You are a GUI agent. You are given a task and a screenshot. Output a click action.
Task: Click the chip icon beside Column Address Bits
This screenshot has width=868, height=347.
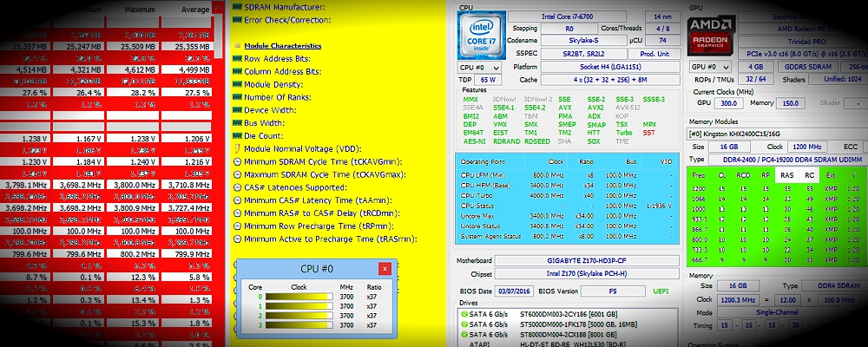click(x=238, y=71)
